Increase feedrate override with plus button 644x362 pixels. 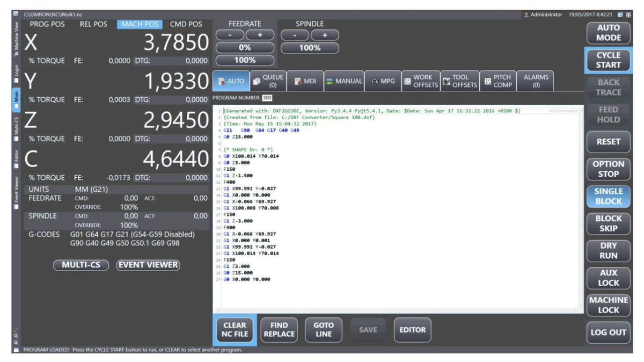[260, 35]
